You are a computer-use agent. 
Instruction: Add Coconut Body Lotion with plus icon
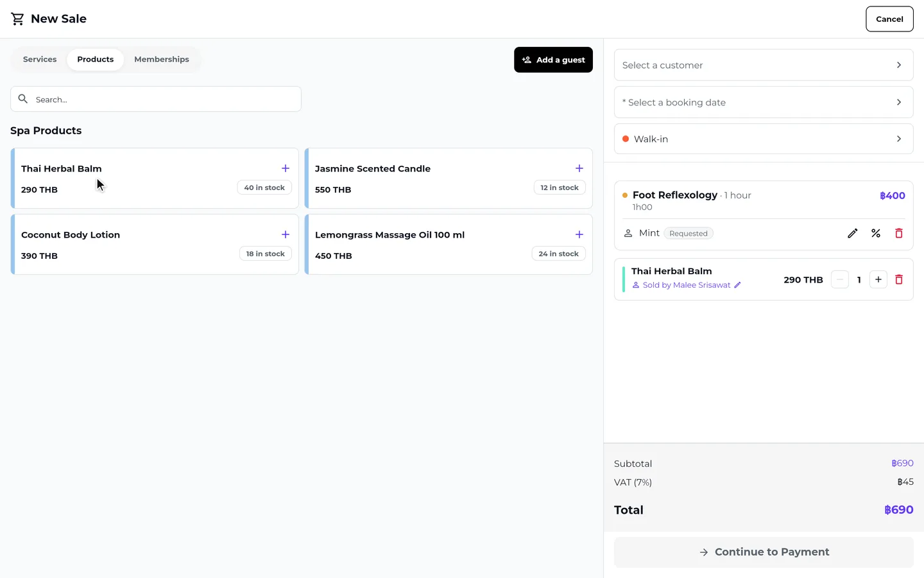pyautogui.click(x=286, y=234)
